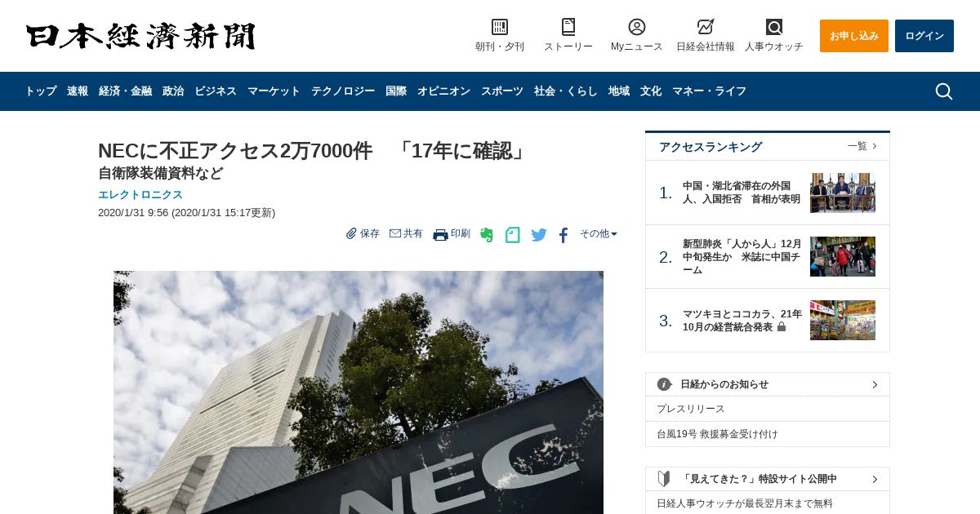This screenshot has width=980, height=514.
Task: Open the Myニュース profile icon
Action: tap(637, 27)
